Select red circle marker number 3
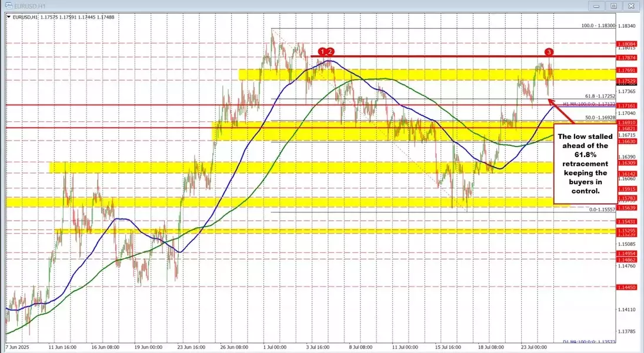 click(549, 52)
